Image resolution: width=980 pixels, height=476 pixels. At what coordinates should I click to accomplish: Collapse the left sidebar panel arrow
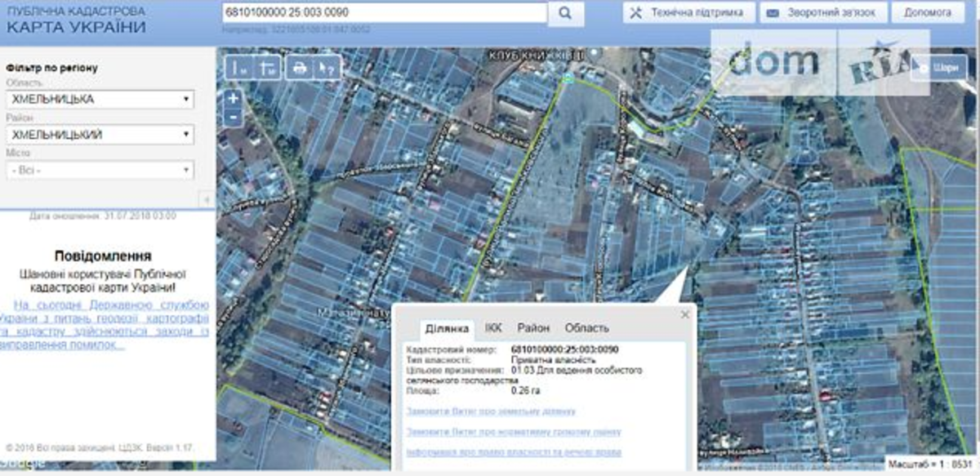tap(207, 199)
